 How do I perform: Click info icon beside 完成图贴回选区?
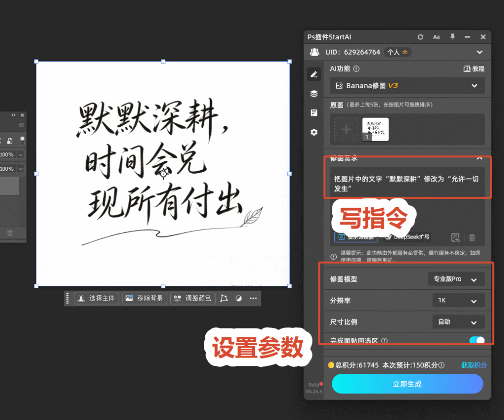coord(384,340)
